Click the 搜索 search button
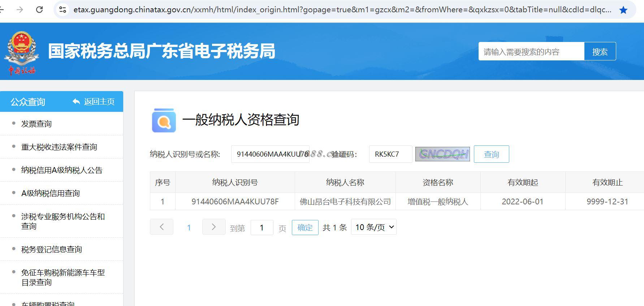644x306 pixels. 600,52
